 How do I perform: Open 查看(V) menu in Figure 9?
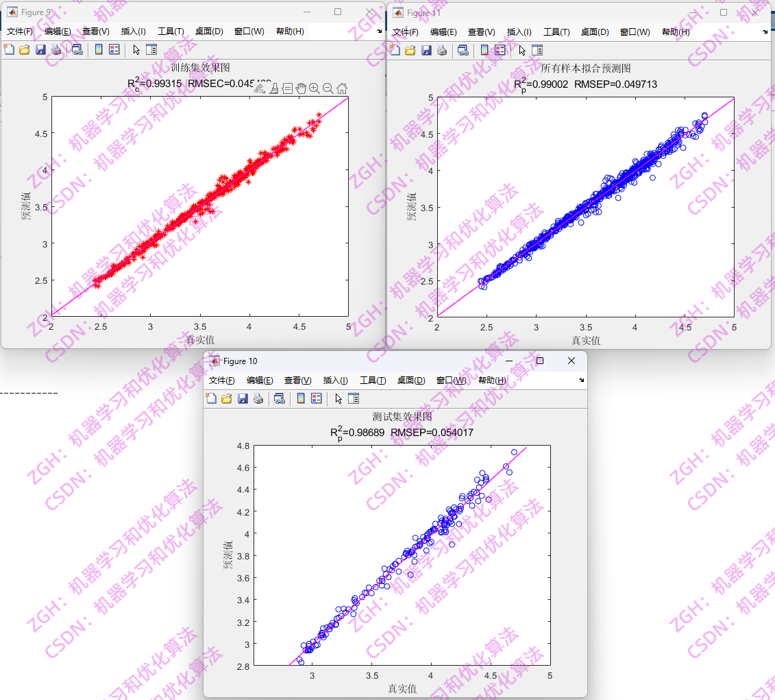pos(95,31)
